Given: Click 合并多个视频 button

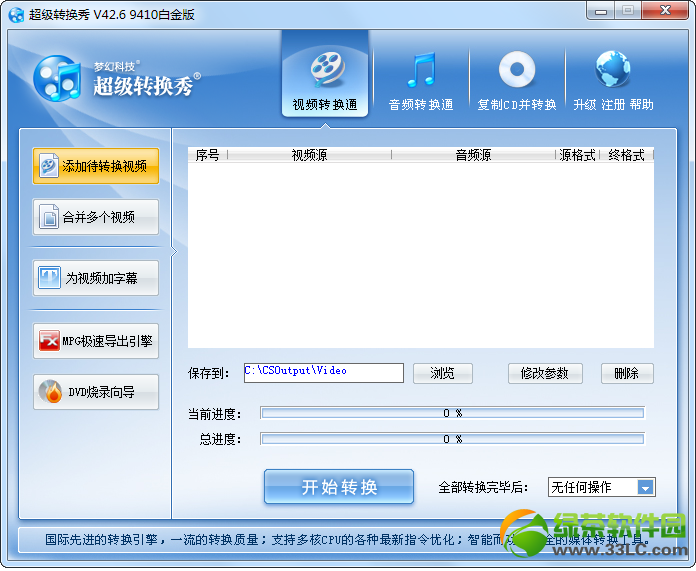Looking at the screenshot, I should pyautogui.click(x=96, y=217).
